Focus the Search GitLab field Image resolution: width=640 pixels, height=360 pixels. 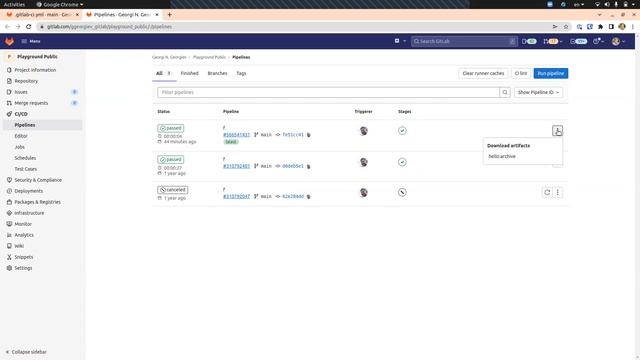[x=464, y=41]
